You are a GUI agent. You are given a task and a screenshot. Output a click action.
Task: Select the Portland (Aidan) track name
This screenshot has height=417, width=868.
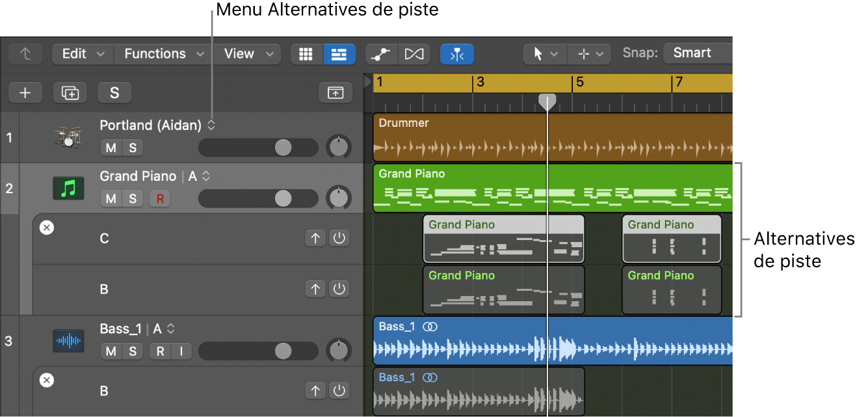point(150,126)
